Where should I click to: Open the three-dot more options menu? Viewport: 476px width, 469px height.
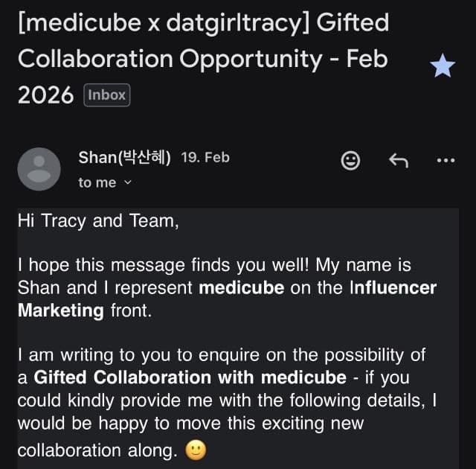coord(446,159)
